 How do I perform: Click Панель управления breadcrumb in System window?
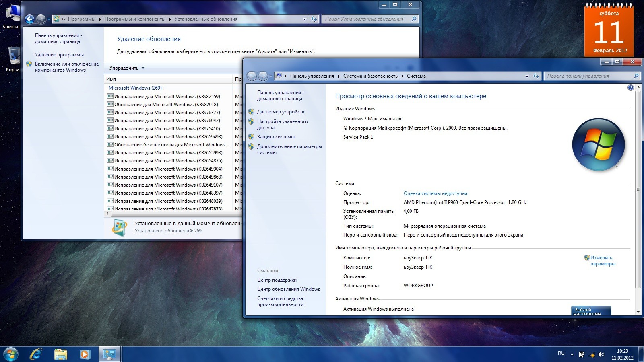click(x=312, y=76)
